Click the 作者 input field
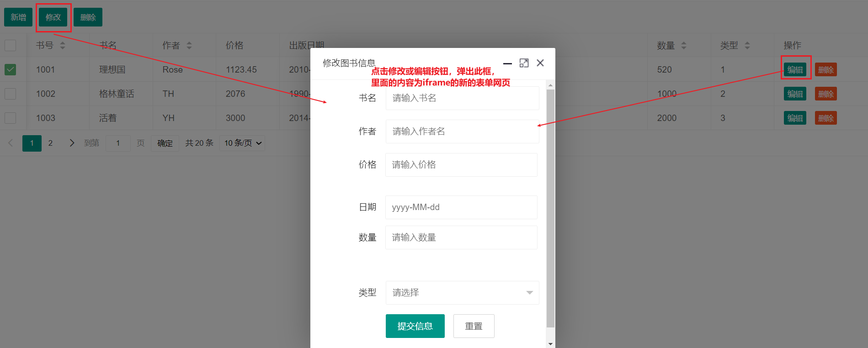The height and width of the screenshot is (348, 868). [463, 132]
